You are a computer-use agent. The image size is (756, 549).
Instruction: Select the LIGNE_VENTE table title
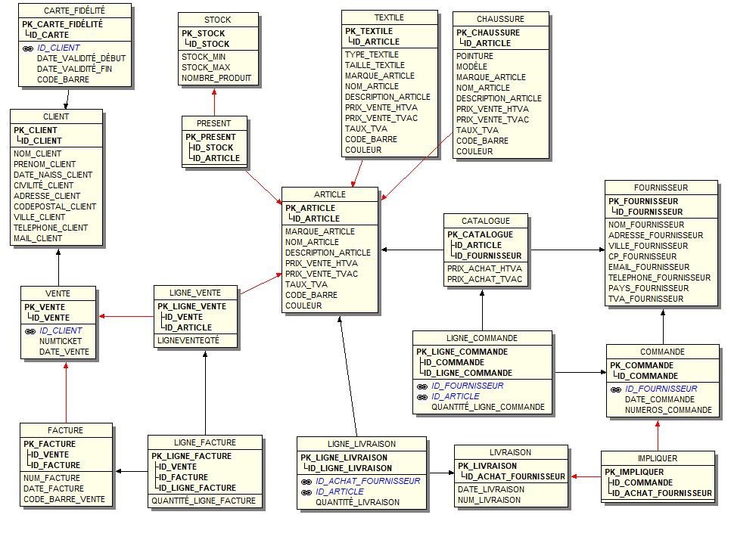pyautogui.click(x=195, y=293)
